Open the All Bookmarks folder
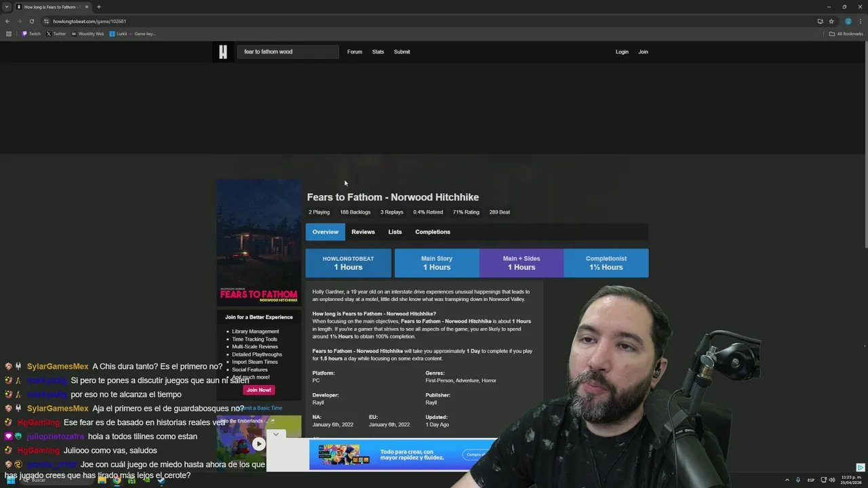The width and height of the screenshot is (868, 488). [846, 34]
